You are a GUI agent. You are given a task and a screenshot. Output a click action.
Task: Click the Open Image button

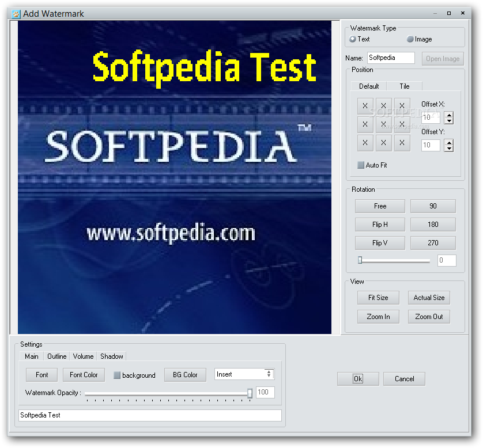click(x=443, y=59)
